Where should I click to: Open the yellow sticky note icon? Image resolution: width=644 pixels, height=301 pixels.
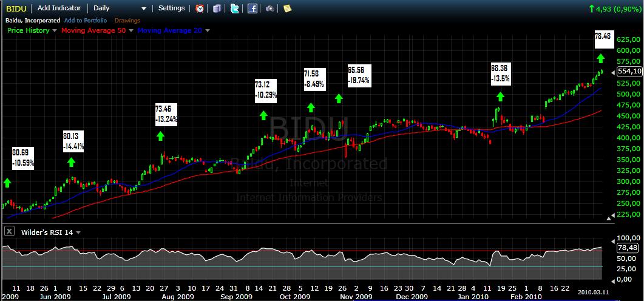tap(288, 8)
